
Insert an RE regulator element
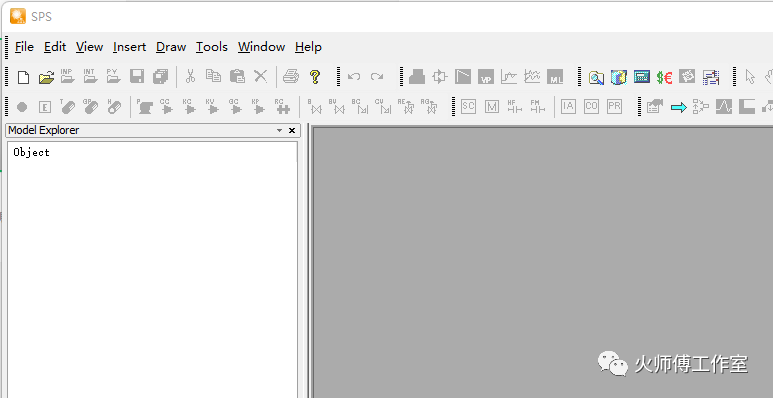click(406, 106)
